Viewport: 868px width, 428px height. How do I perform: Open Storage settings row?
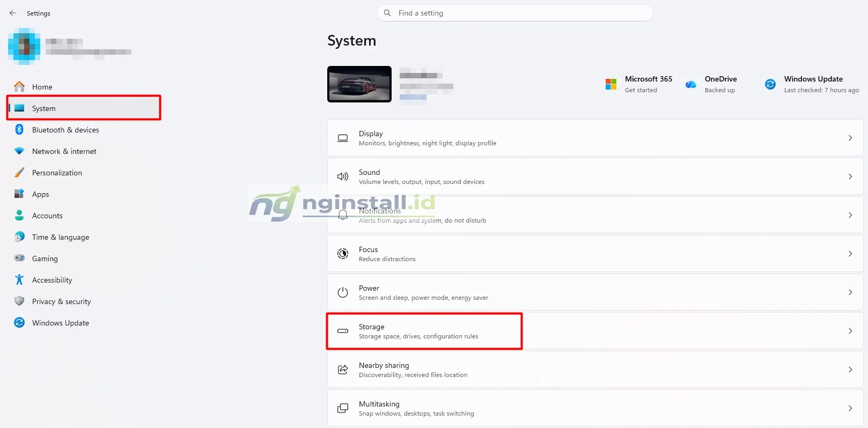tap(595, 331)
